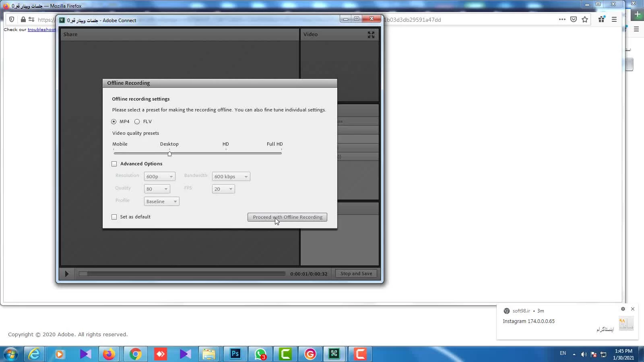This screenshot has width=644, height=362.
Task: Open Firefox hamburger menu
Action: [614, 19]
